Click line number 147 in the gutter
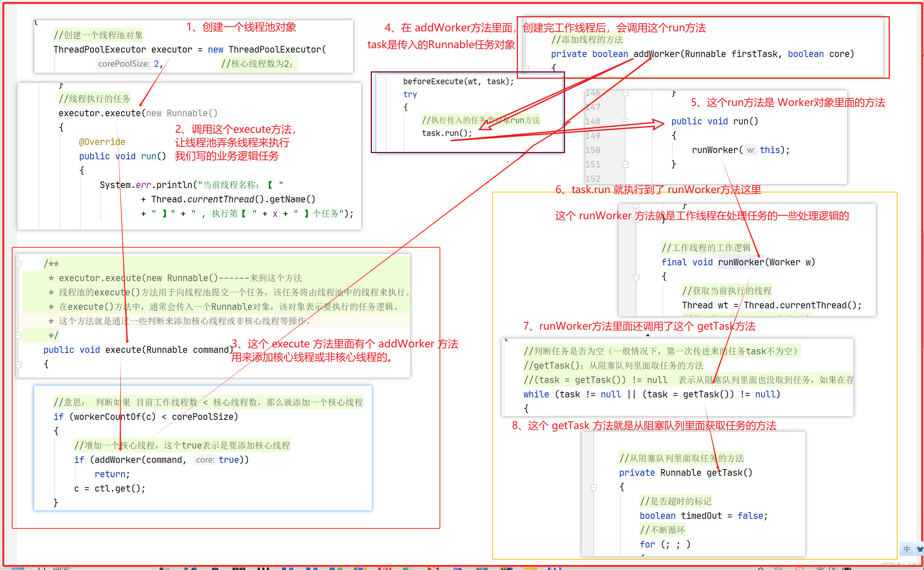The height and width of the screenshot is (570, 924). [x=593, y=107]
